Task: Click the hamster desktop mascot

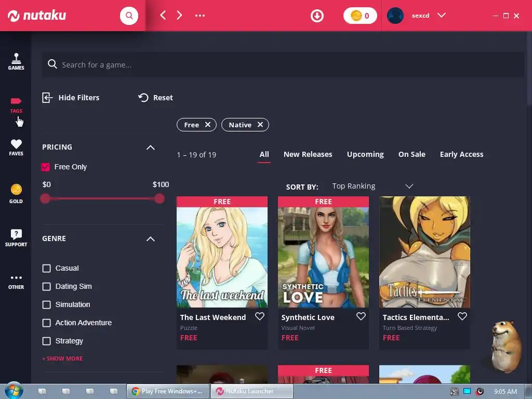Action: (506, 347)
